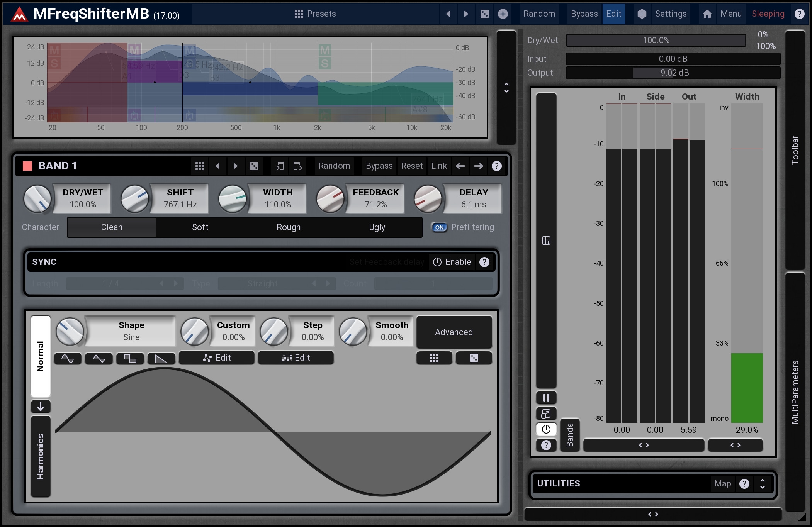Select the sawtooth waveform shape icon

pos(161,359)
